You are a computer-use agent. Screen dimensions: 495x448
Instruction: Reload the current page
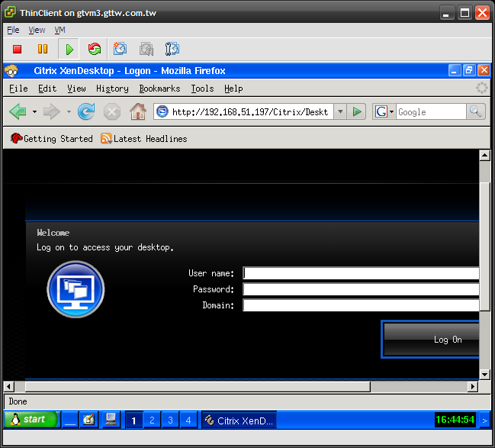click(x=86, y=111)
